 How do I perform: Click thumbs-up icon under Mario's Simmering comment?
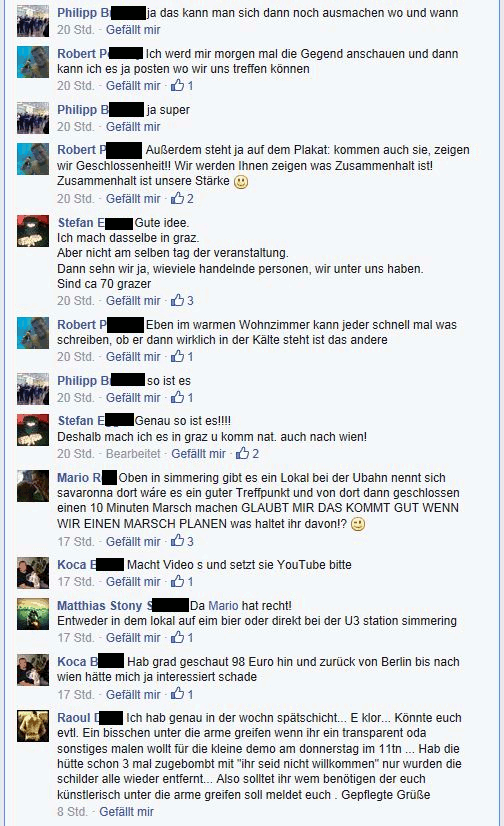177,540
